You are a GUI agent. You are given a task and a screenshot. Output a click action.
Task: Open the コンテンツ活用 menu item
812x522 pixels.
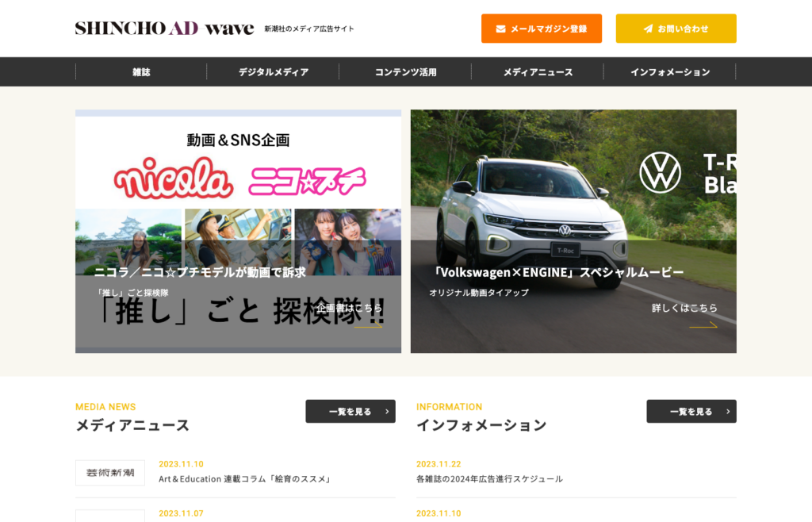(405, 72)
